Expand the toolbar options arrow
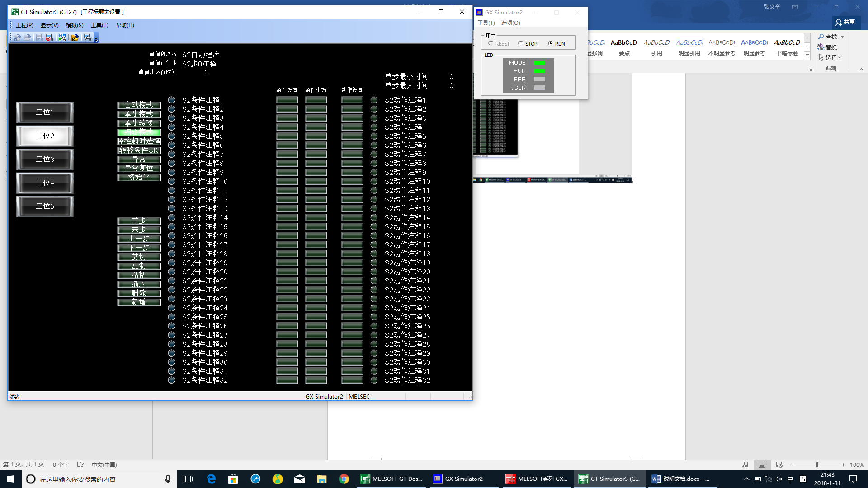868x488 pixels. 96,40
